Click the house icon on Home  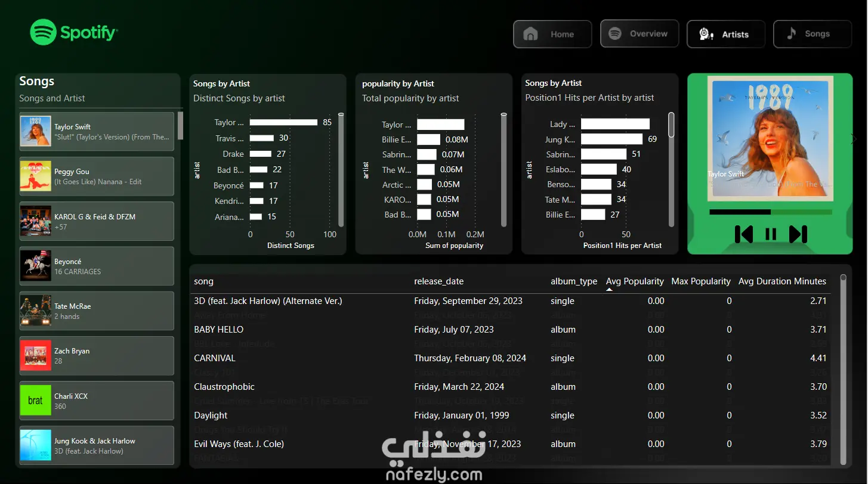pyautogui.click(x=530, y=34)
